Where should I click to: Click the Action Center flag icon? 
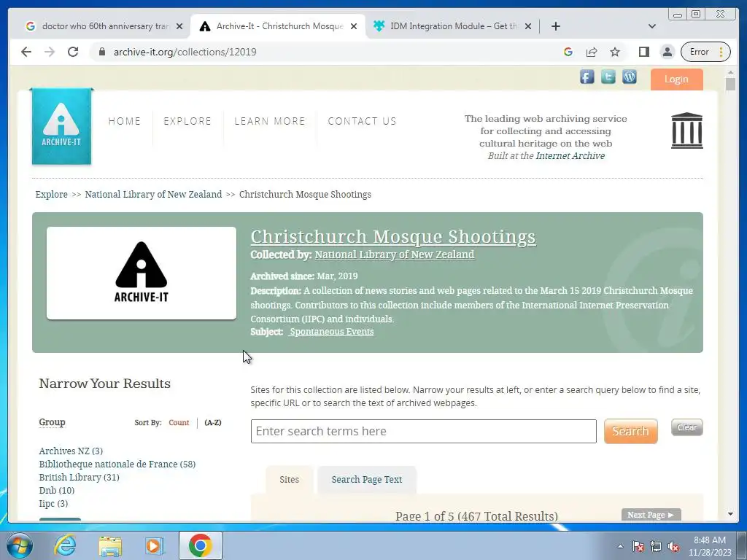coord(638,547)
